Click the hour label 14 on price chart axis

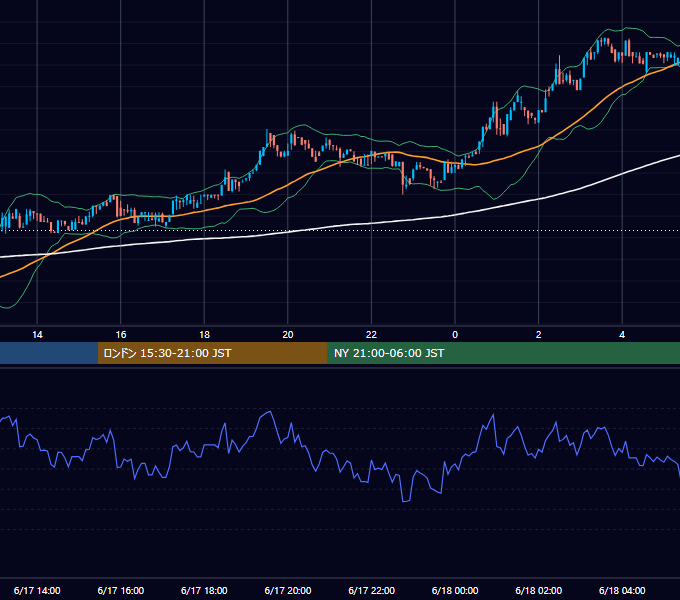(37, 335)
